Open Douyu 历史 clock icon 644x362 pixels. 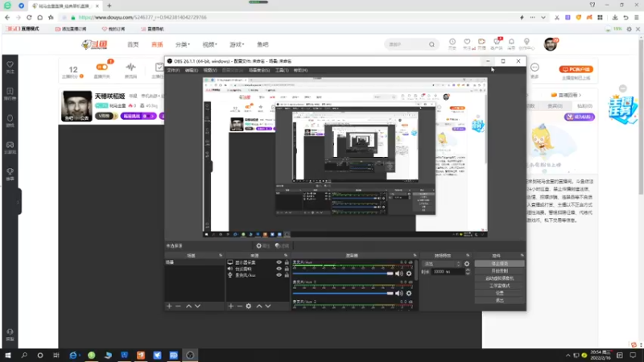tap(452, 43)
